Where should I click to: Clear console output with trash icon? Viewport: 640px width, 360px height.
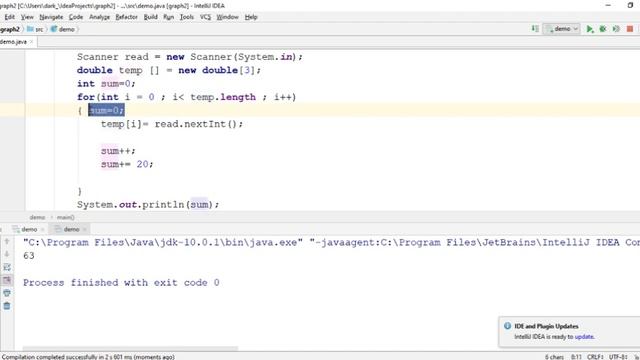[x=7, y=306]
